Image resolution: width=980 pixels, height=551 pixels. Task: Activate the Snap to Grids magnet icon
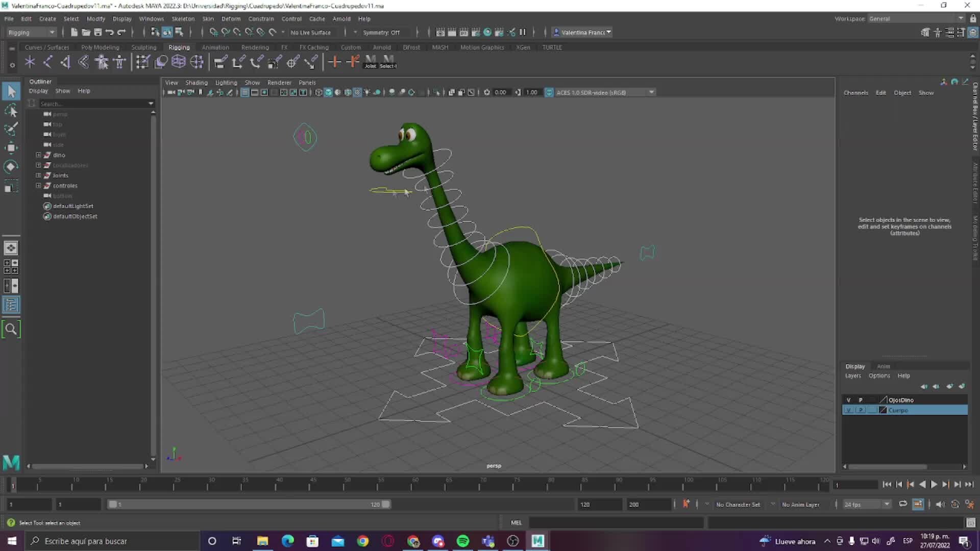click(x=213, y=32)
